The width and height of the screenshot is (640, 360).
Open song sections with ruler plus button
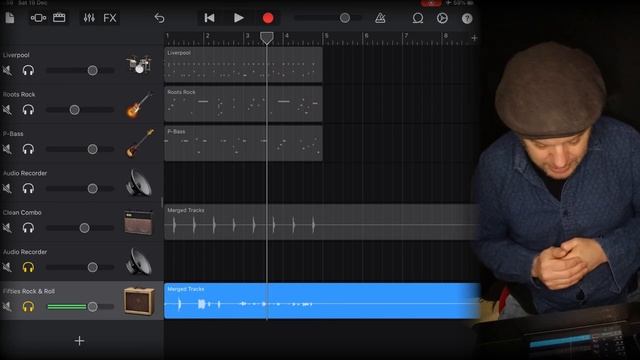pos(474,38)
